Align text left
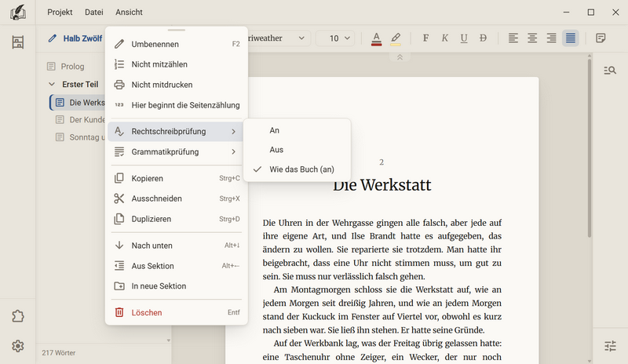Viewport: 628px width, 364px height. pos(513,38)
